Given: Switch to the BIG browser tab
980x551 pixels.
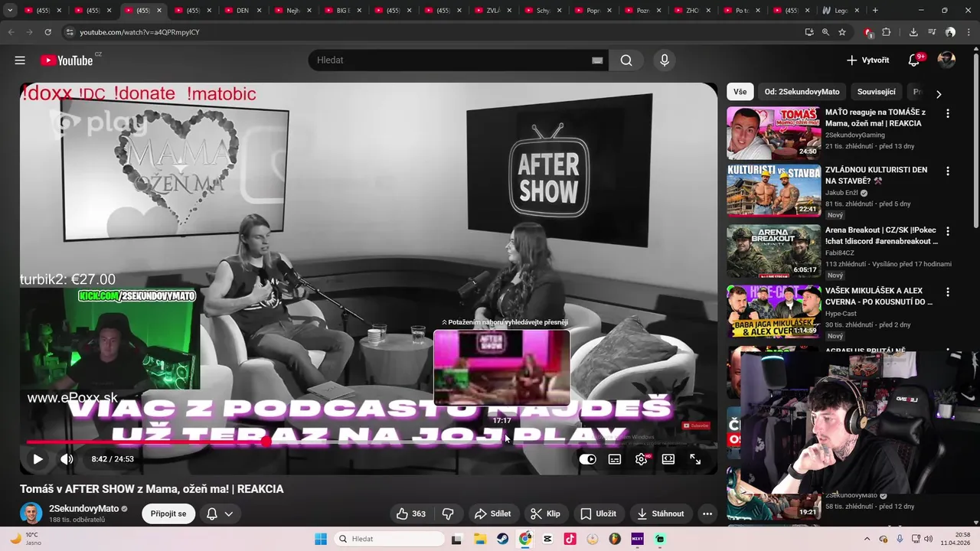Looking at the screenshot, I should pos(342,11).
